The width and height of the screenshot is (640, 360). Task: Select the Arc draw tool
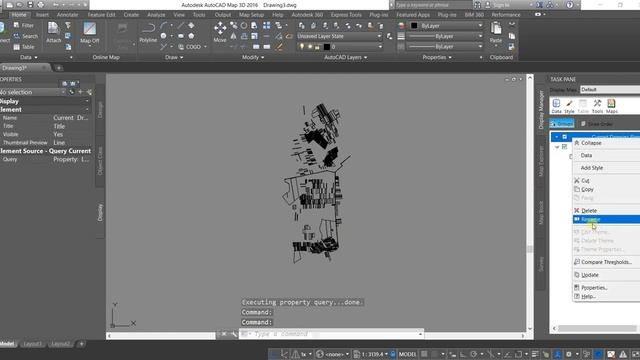coord(164,25)
